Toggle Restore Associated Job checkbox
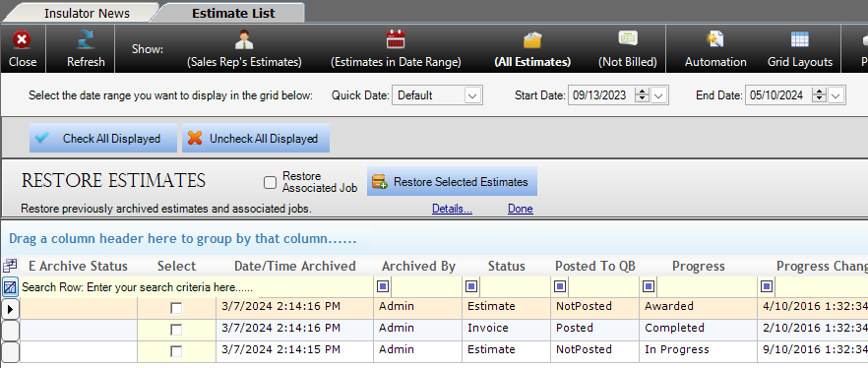Screen dimensions: 868x368 [270, 183]
